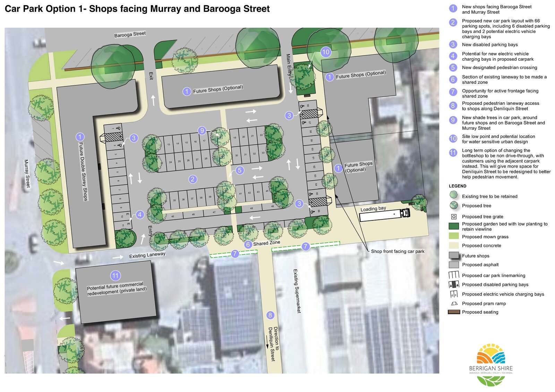Select the Barooga Street label
The width and height of the screenshot is (555, 392).
point(130,33)
